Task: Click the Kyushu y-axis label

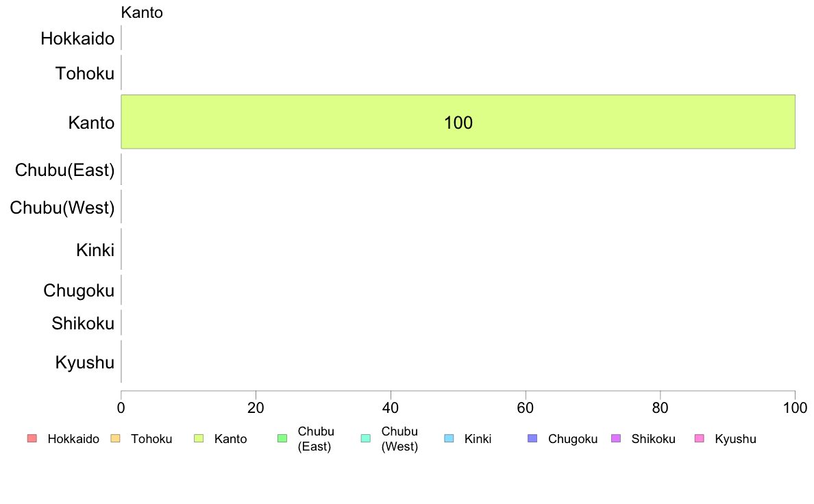Action: 85,362
